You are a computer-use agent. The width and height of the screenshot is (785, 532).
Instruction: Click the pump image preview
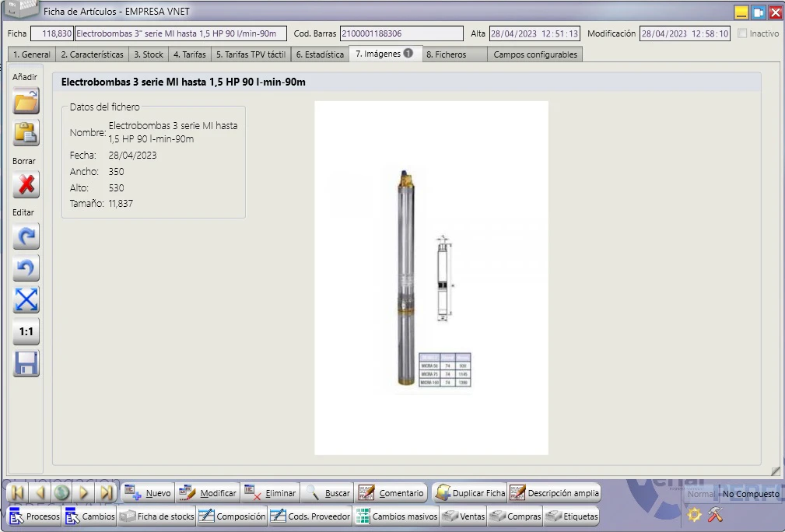(431, 278)
